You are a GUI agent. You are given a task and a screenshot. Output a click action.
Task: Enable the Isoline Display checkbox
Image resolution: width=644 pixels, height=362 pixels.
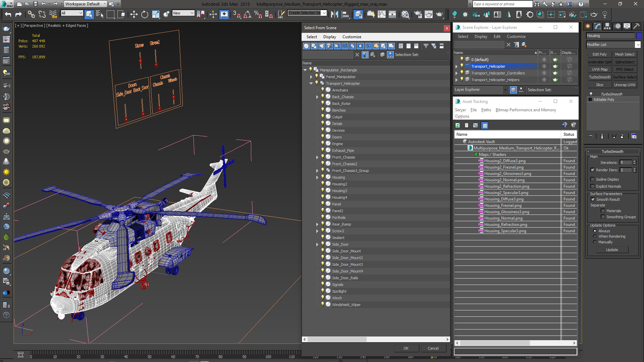click(593, 179)
